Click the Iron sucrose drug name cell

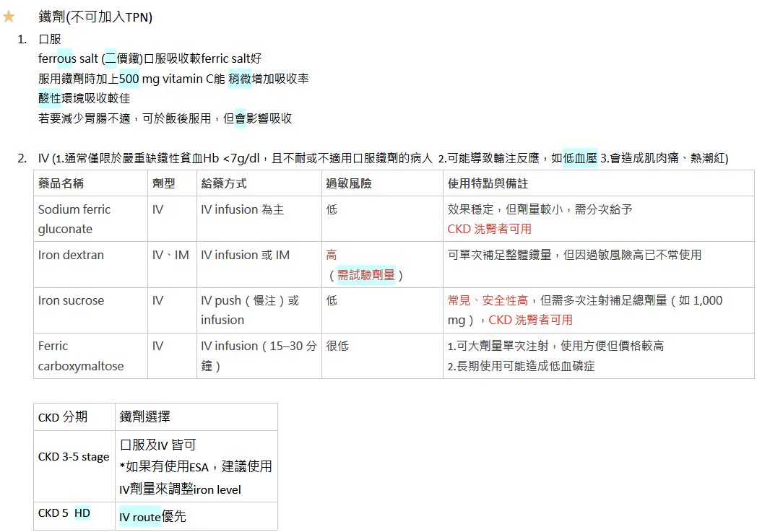71,300
